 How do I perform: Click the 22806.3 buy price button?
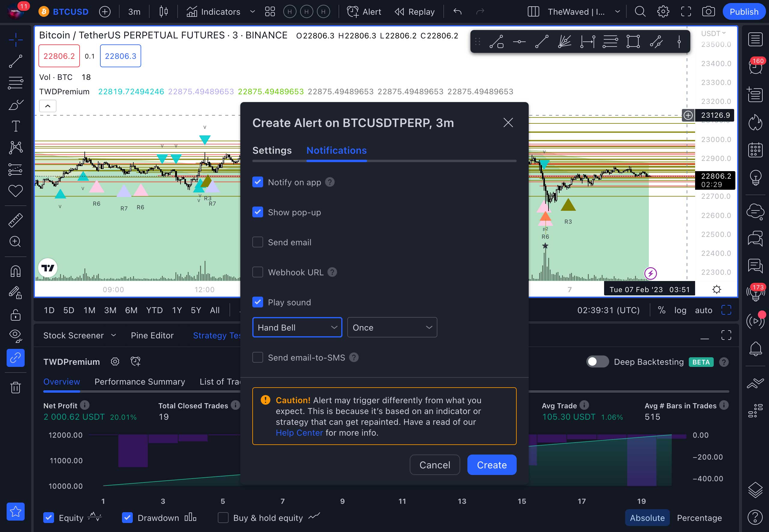120,56
